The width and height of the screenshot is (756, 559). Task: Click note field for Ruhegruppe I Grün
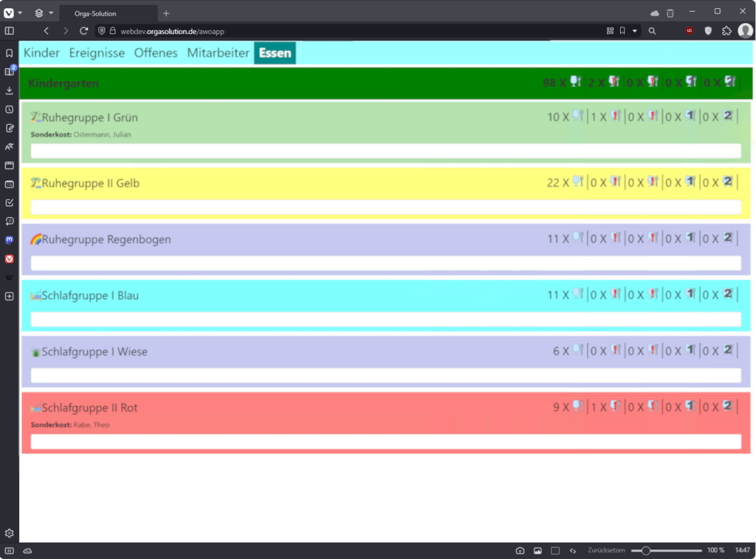point(385,151)
